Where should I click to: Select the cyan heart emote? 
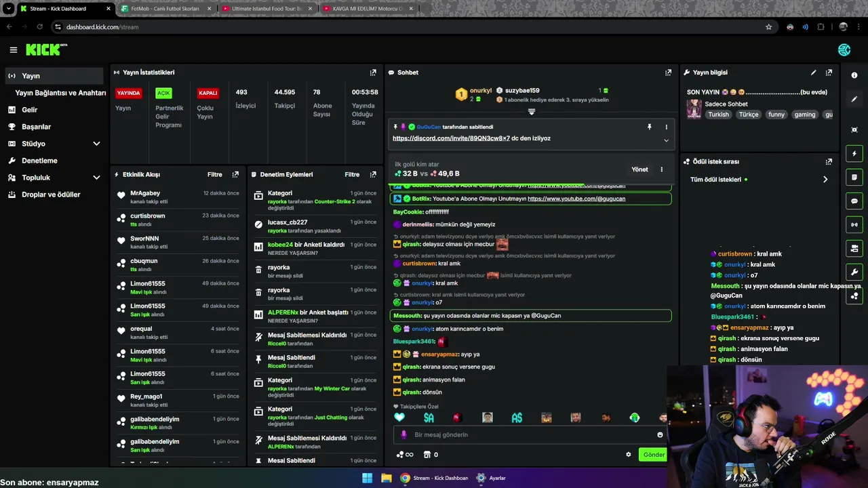(399, 418)
